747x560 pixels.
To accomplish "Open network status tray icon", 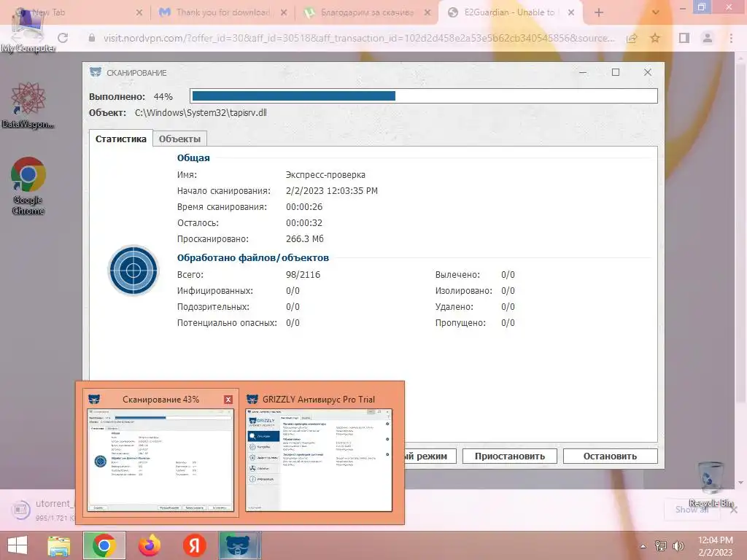I will [x=660, y=546].
